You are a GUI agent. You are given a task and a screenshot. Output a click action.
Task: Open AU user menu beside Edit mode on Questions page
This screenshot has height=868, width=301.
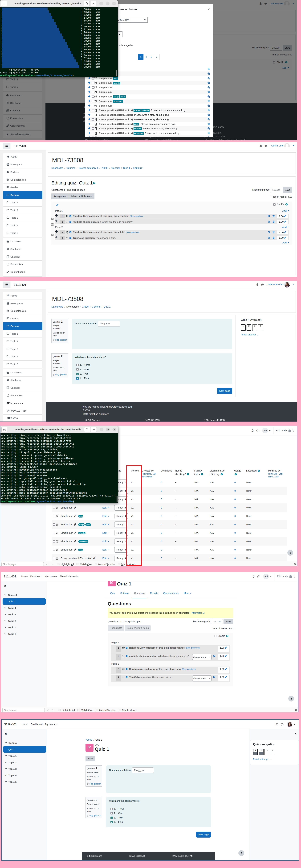tap(267, 576)
